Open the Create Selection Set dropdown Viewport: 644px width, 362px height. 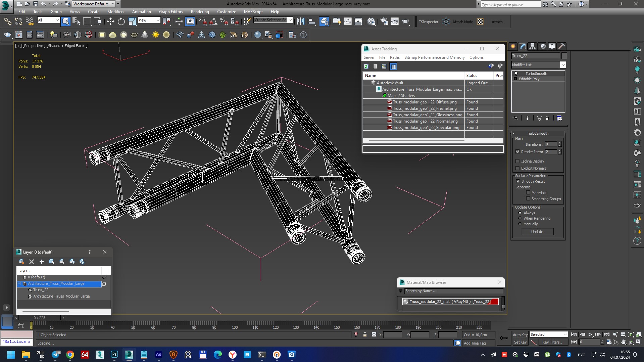[290, 20]
